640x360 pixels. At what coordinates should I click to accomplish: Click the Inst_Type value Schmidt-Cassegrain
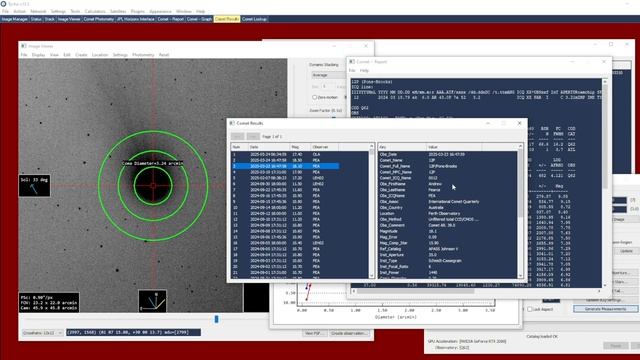pyautogui.click(x=445, y=260)
